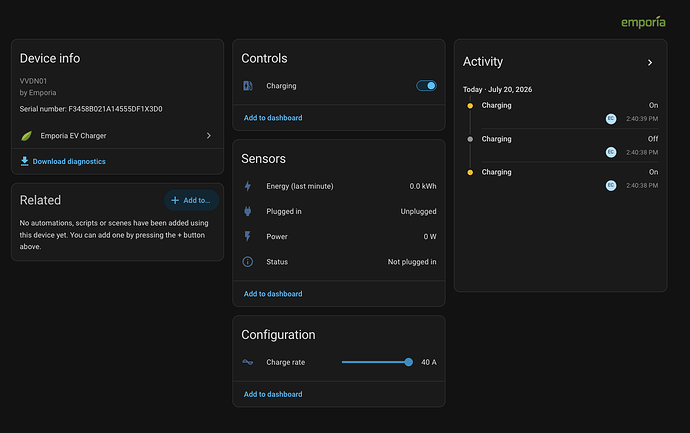Click the top Charging On timeline marker
This screenshot has width=690, height=433.
470,106
